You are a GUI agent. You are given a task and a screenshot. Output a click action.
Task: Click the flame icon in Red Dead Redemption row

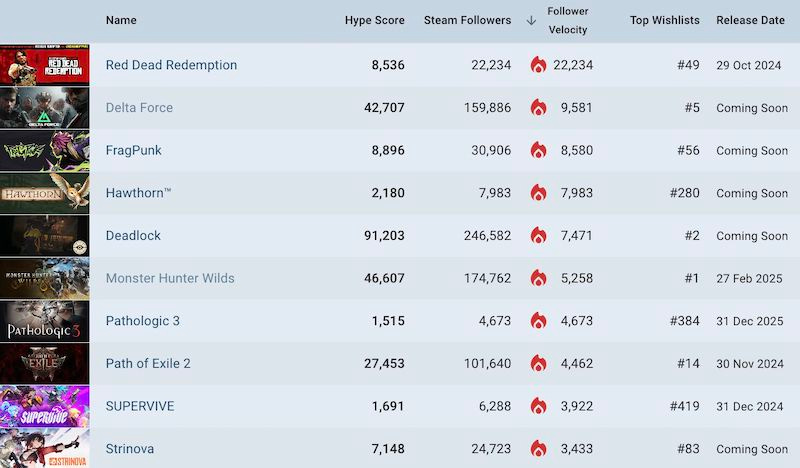pos(538,65)
